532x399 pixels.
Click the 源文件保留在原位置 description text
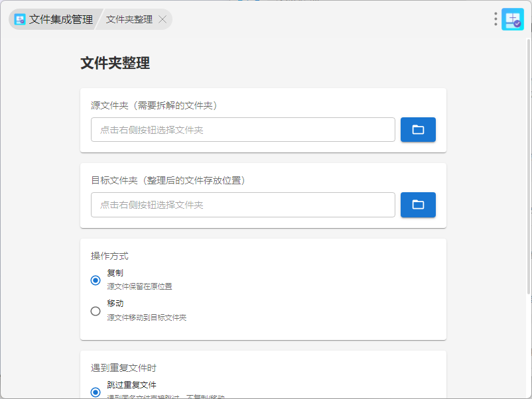[x=139, y=287]
